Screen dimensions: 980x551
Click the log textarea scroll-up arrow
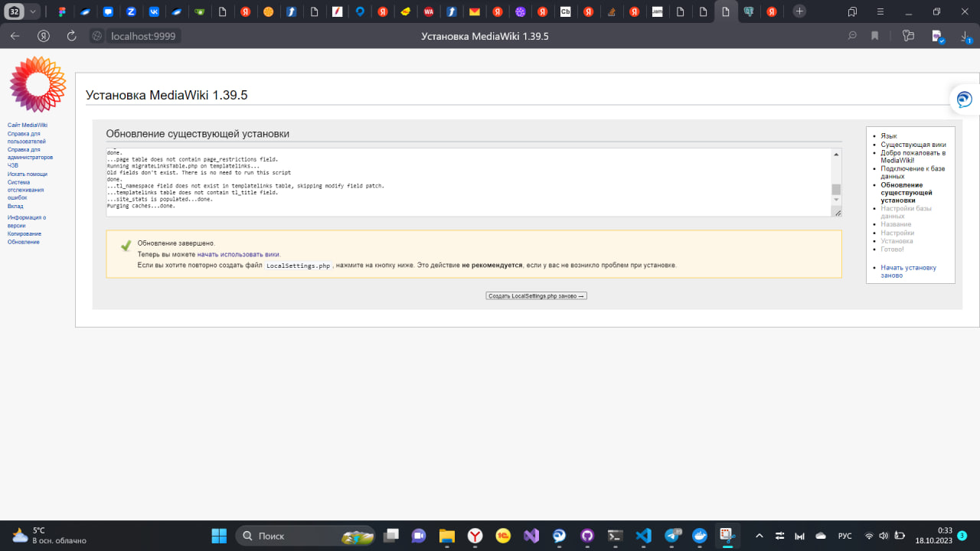click(x=836, y=153)
